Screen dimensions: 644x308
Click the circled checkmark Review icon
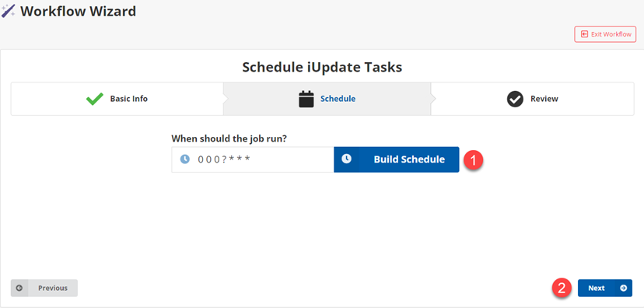pyautogui.click(x=515, y=99)
